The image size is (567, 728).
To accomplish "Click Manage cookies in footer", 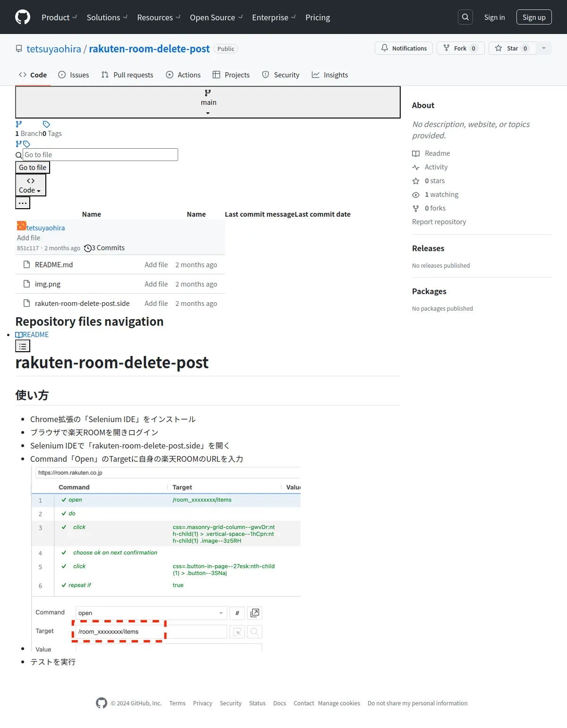I will tap(339, 703).
